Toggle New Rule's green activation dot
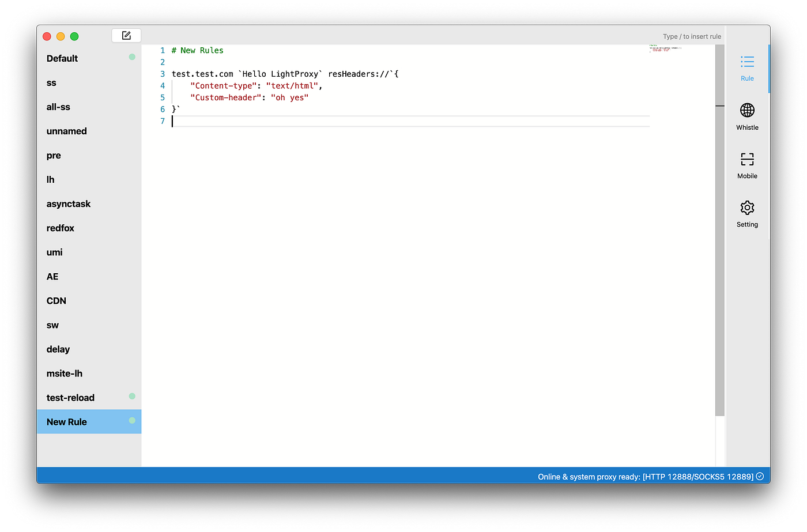The image size is (807, 532). (x=132, y=421)
